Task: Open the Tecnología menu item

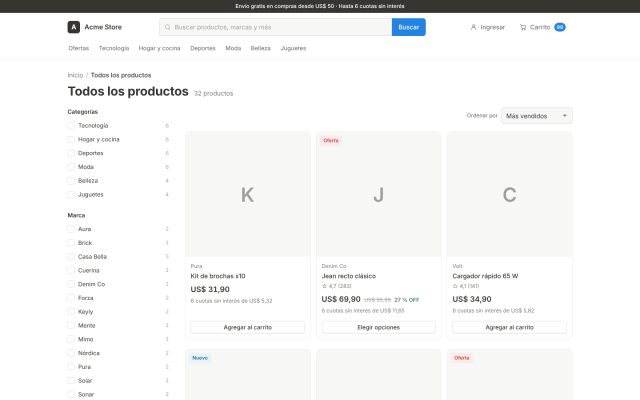Action: (114, 48)
